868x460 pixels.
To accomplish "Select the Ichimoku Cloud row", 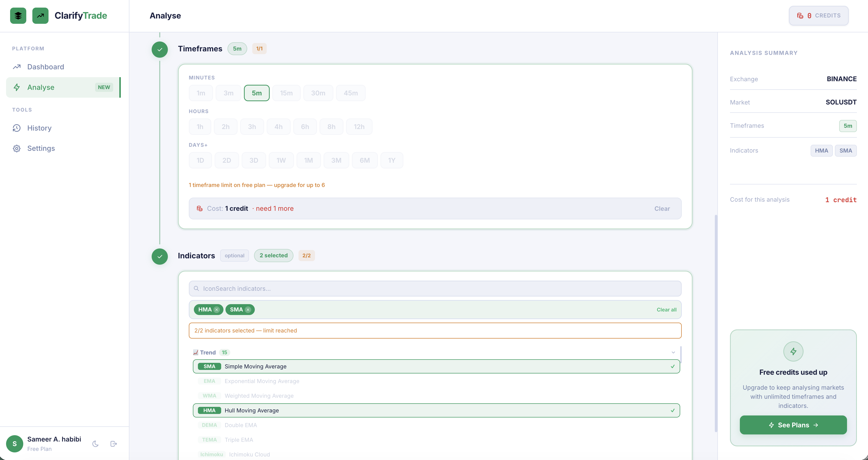I will [x=436, y=455].
